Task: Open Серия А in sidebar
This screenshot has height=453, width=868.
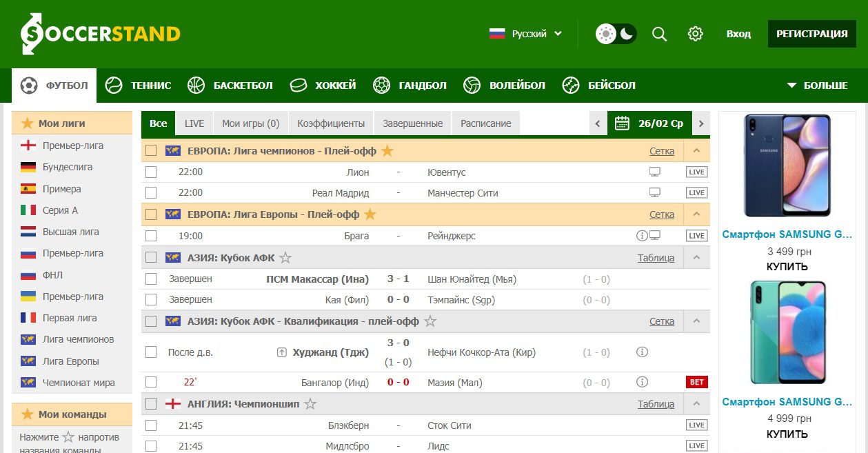Action: coord(61,210)
